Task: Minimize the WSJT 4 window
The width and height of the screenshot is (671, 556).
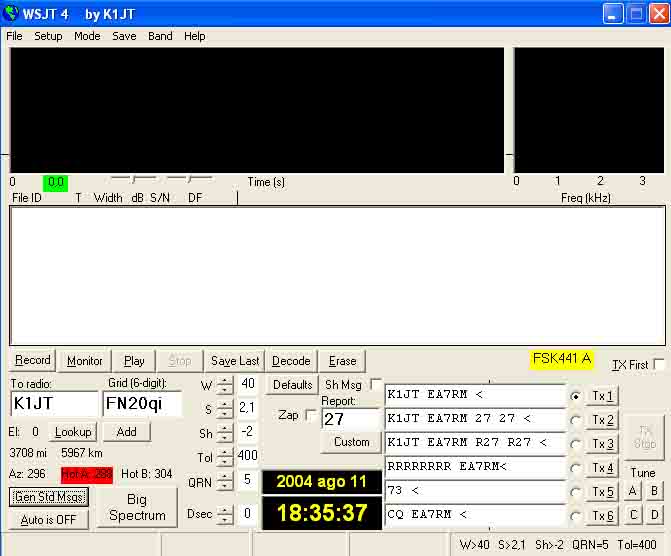Action: (x=612, y=14)
